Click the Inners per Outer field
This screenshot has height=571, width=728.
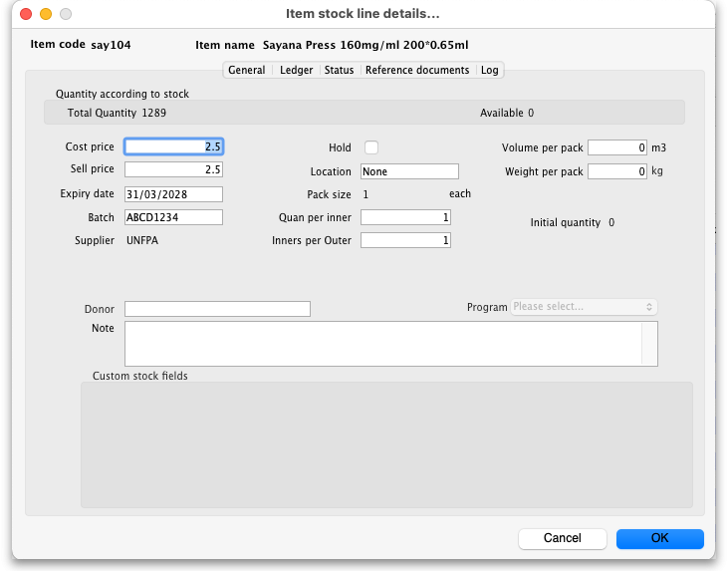(404, 240)
